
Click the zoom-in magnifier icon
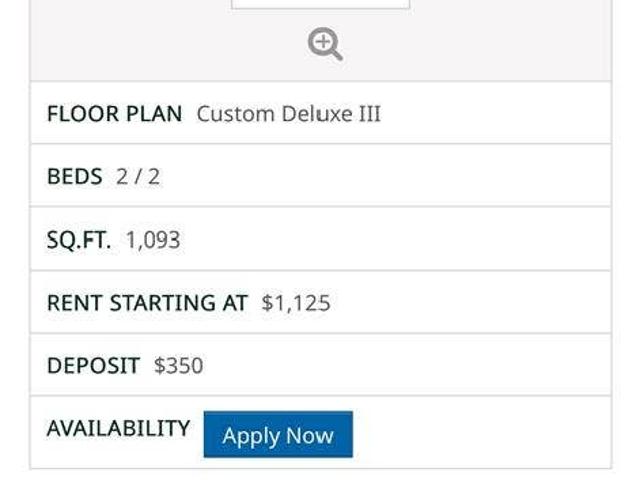point(325,44)
